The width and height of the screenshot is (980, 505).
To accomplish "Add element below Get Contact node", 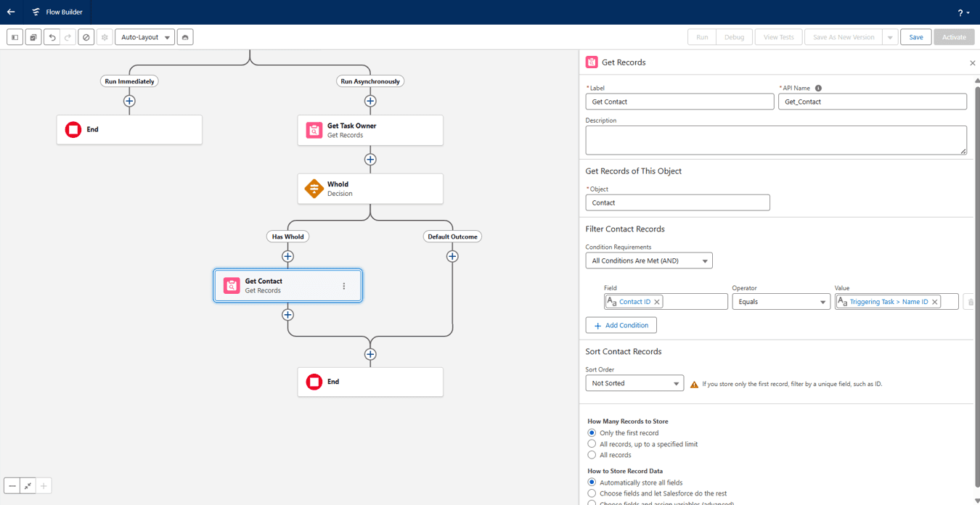I will click(x=288, y=315).
